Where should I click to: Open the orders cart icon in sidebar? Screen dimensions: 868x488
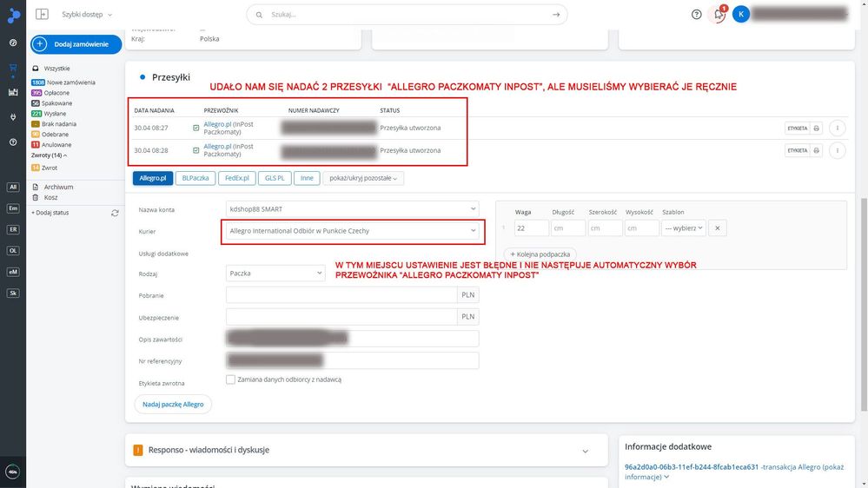13,68
